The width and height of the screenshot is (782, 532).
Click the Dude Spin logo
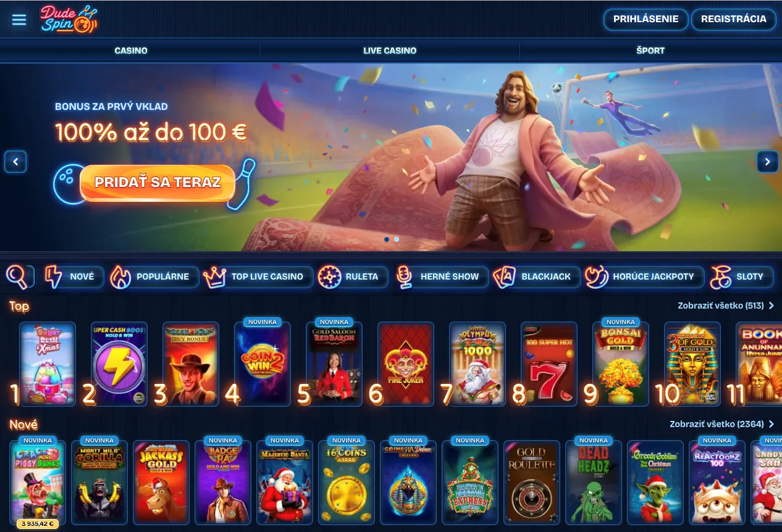[69, 19]
